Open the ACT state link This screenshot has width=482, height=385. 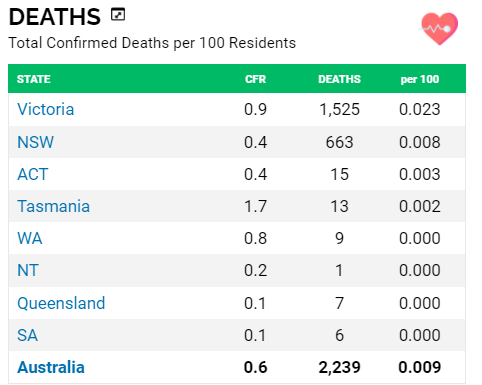33,174
